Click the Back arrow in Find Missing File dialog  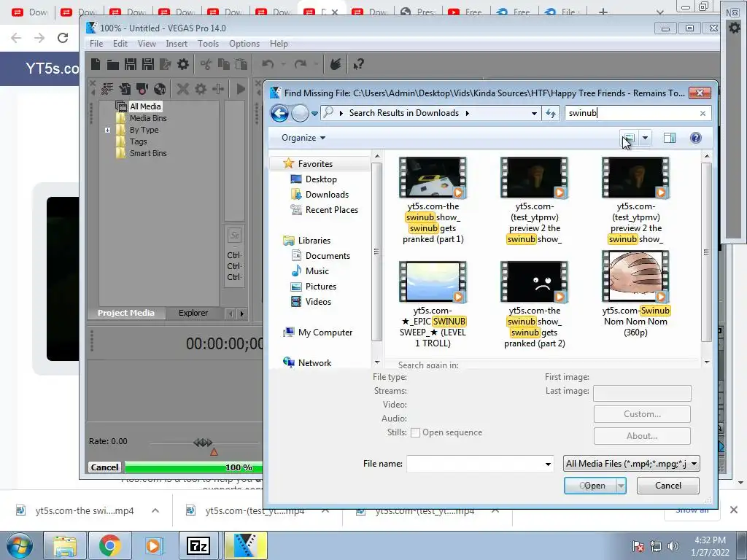279,113
